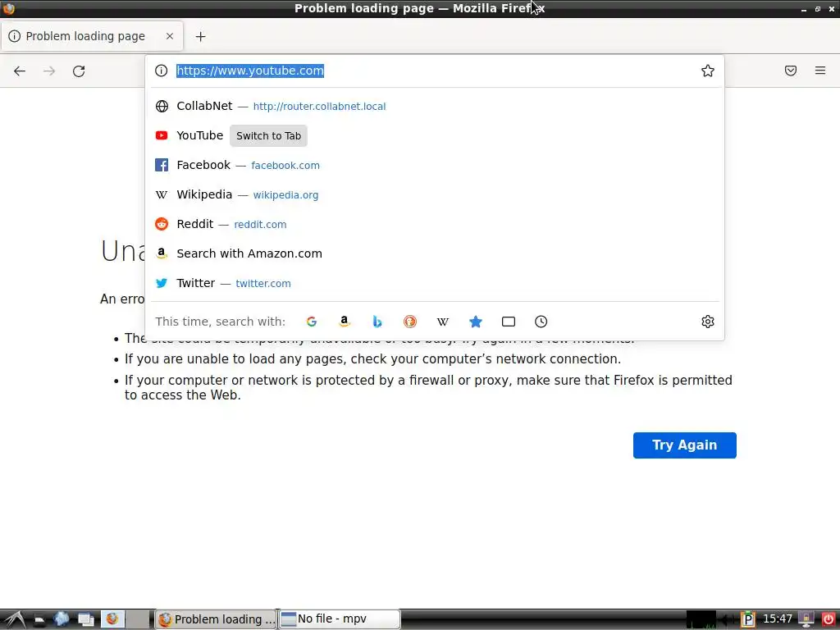The image size is (840, 630).
Task: Click the 15:47 clock
Action: tap(778, 619)
